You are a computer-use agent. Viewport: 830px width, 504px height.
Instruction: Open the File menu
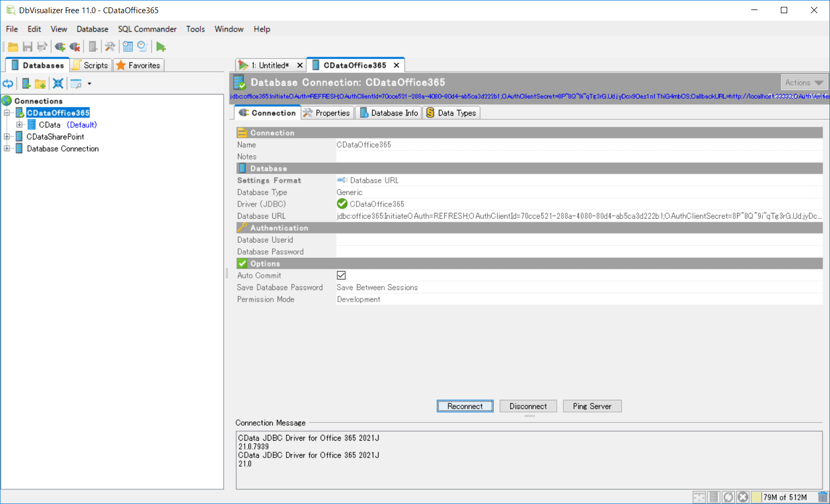pos(12,29)
